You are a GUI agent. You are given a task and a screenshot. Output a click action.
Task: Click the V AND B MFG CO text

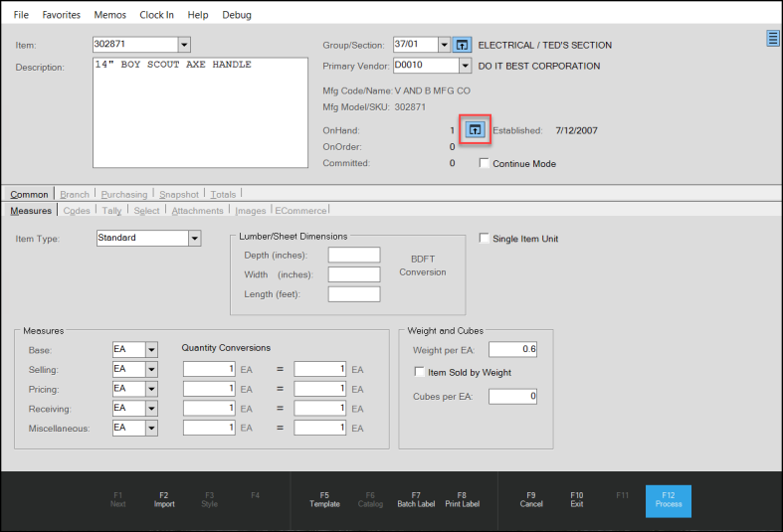433,90
